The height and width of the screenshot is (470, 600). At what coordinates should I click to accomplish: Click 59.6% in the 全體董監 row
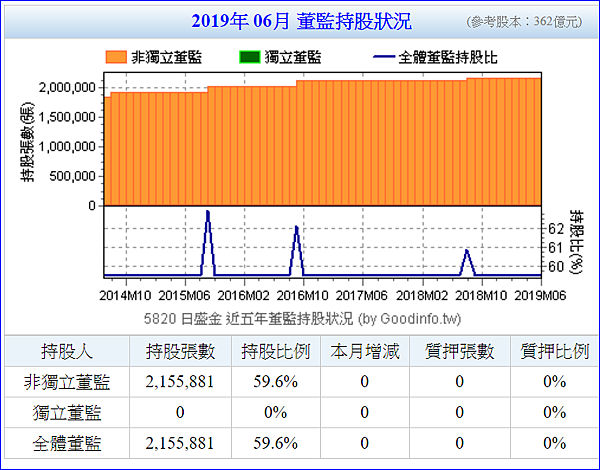coord(276,443)
